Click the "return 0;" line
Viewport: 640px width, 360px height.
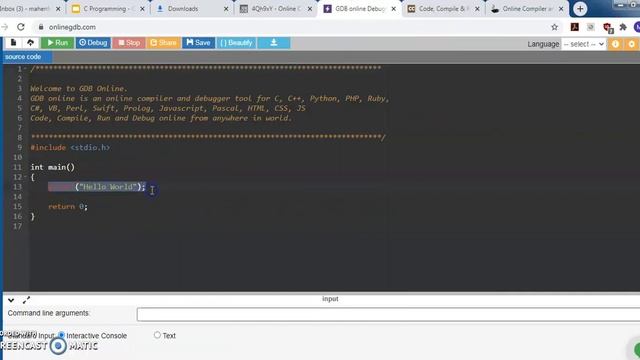tap(68, 207)
